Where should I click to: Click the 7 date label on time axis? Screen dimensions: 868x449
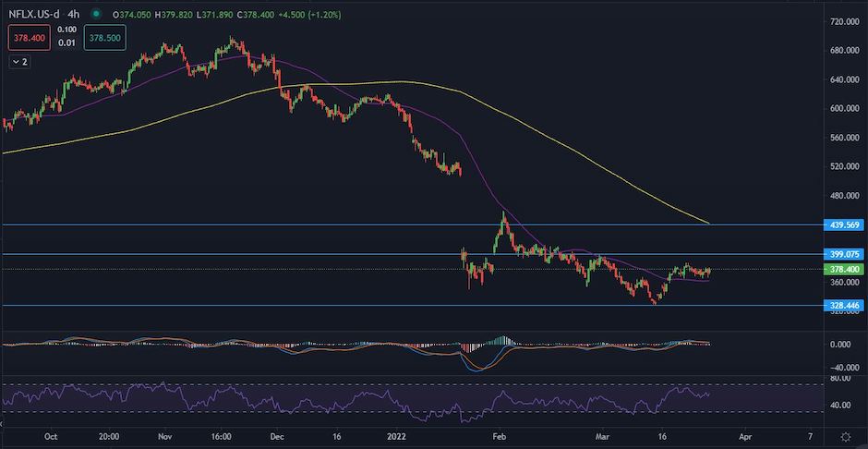(809, 436)
